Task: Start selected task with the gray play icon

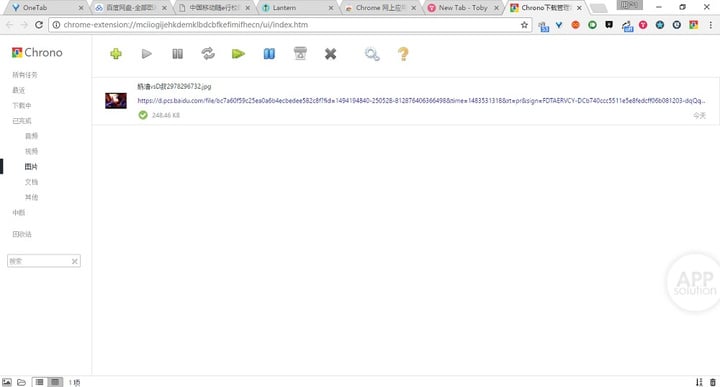Action: point(146,54)
